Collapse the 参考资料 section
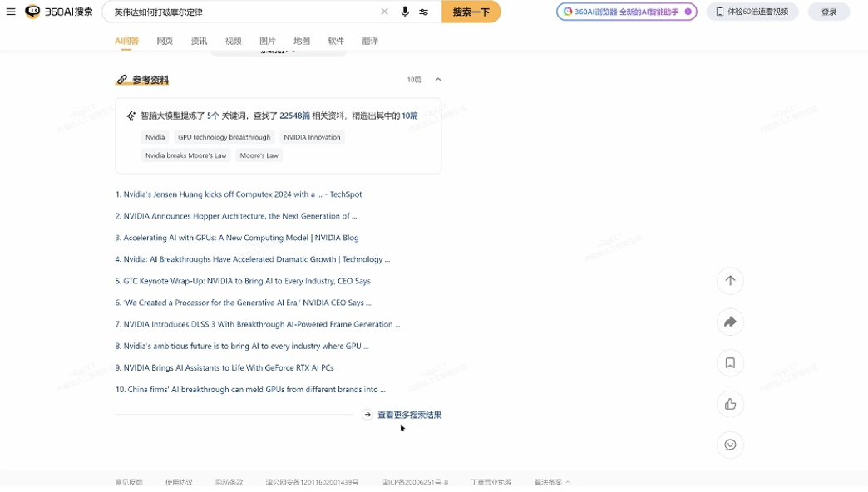The width and height of the screenshot is (868, 492). [x=438, y=80]
